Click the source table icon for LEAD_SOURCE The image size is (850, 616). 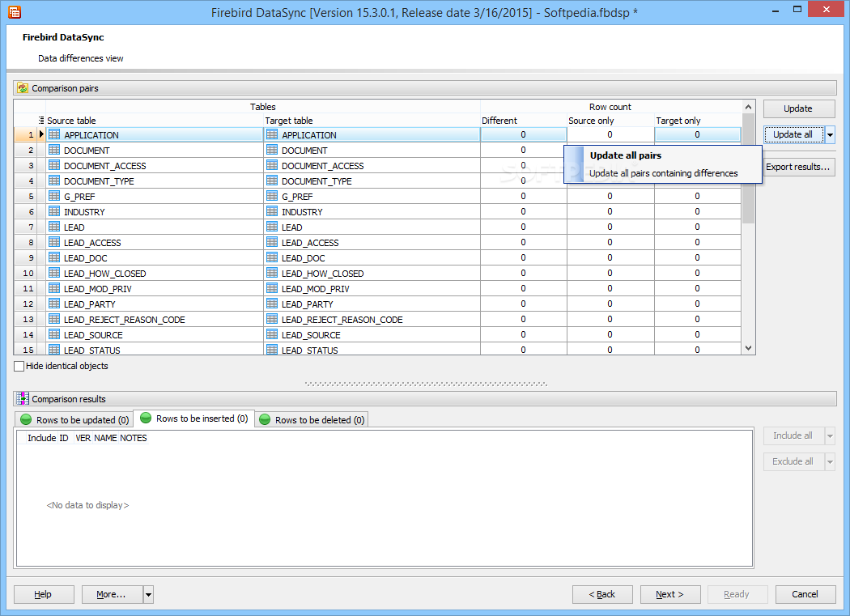coord(54,334)
